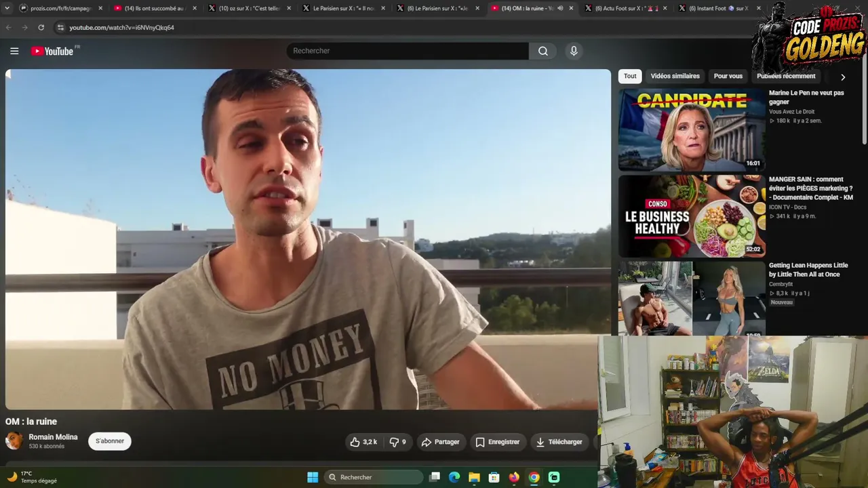868x488 pixels.
Task: Click the main video player to pause
Action: pos(308,239)
